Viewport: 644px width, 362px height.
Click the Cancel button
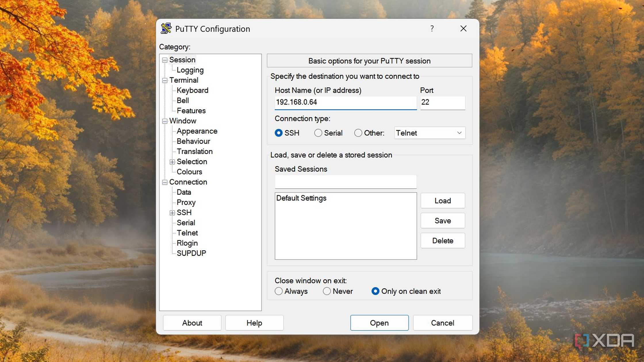point(442,323)
